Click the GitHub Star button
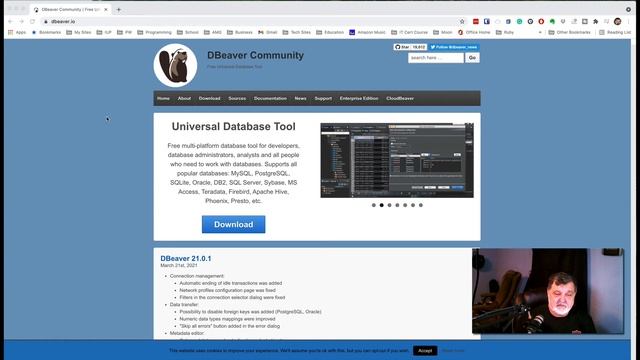This screenshot has width=640, height=360. (402, 47)
